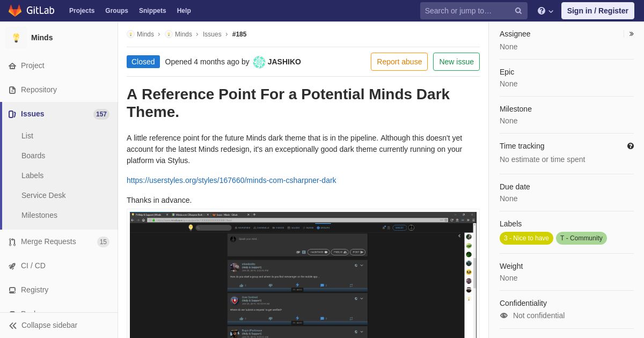The image size is (644, 338).
Task: Click the Due date section label
Action: click(515, 187)
